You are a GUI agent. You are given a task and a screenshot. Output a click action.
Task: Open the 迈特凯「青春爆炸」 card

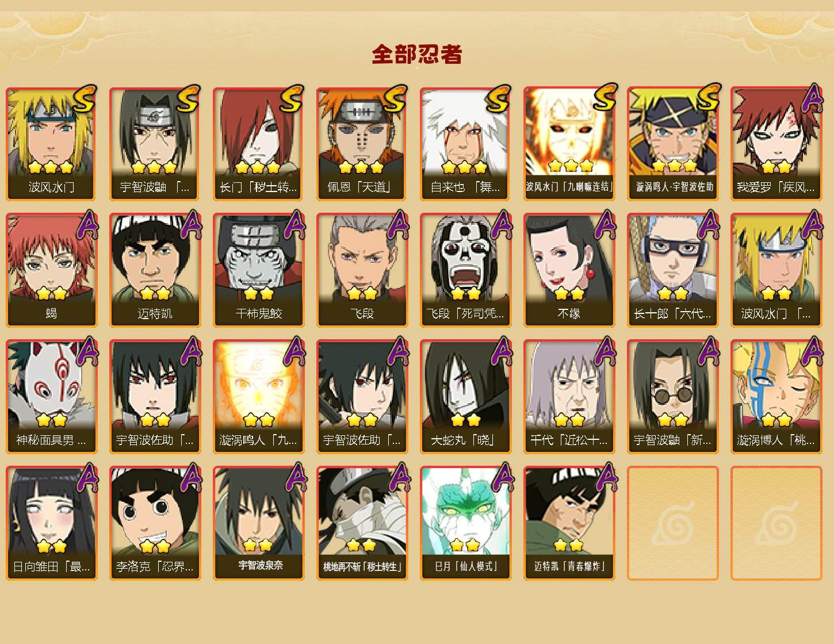[x=569, y=523]
